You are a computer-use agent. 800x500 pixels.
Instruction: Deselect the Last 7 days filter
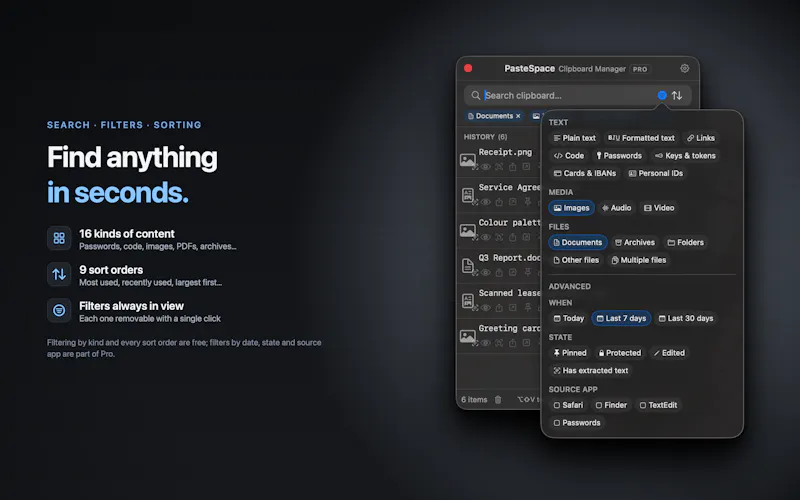[x=621, y=318]
